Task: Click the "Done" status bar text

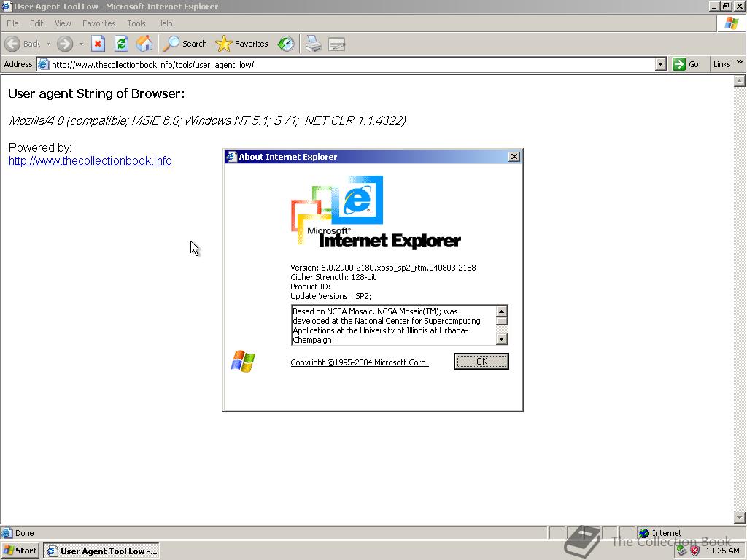Action: coord(24,533)
